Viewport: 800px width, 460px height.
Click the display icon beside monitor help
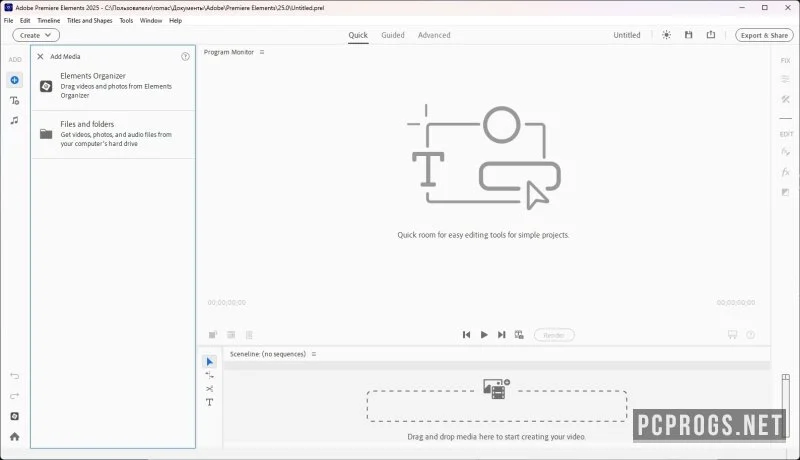pyautogui.click(x=732, y=335)
